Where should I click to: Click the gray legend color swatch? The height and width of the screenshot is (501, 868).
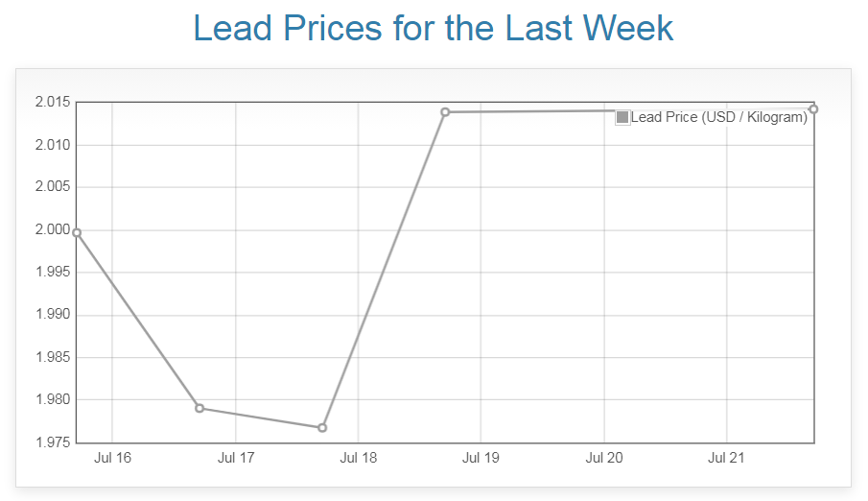tap(622, 117)
